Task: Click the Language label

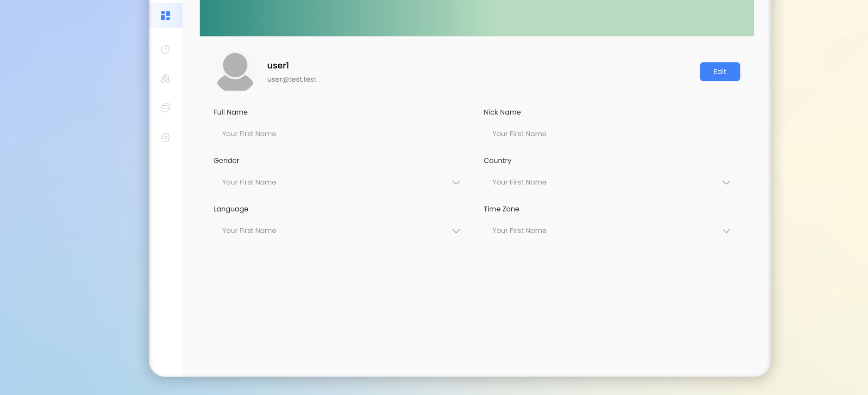Action: click(x=231, y=209)
